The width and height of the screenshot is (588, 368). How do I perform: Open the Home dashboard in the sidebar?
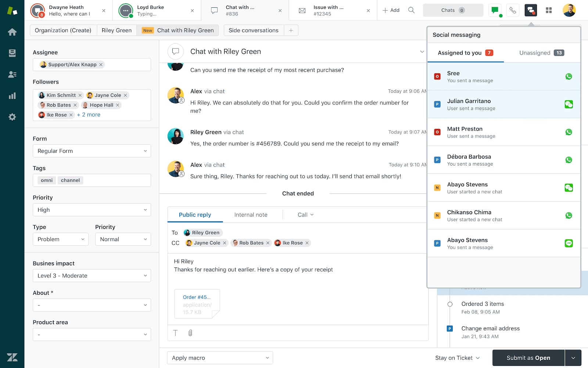(x=12, y=32)
